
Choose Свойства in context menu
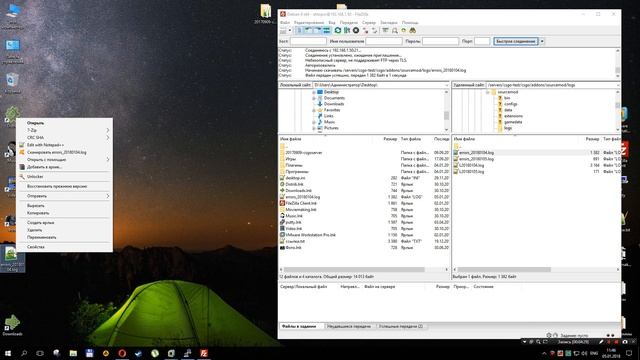click(x=64, y=247)
